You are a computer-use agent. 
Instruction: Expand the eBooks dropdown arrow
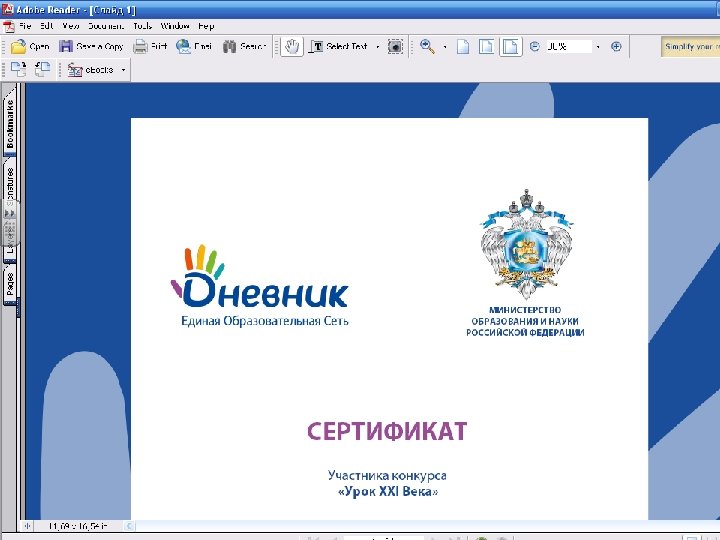(x=123, y=70)
